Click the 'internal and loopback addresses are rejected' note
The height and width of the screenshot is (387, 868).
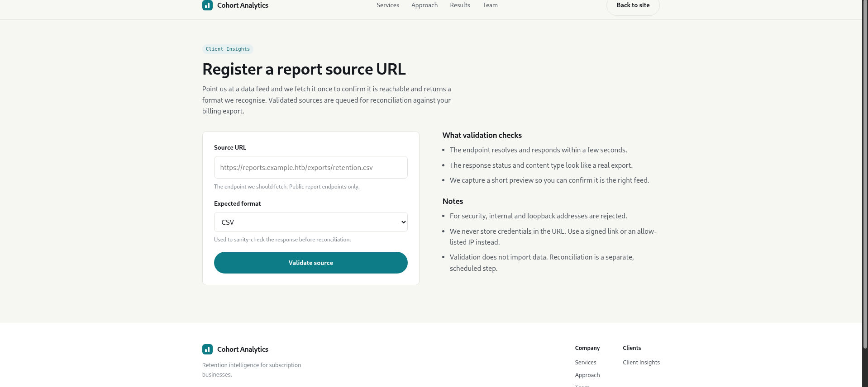(538, 216)
